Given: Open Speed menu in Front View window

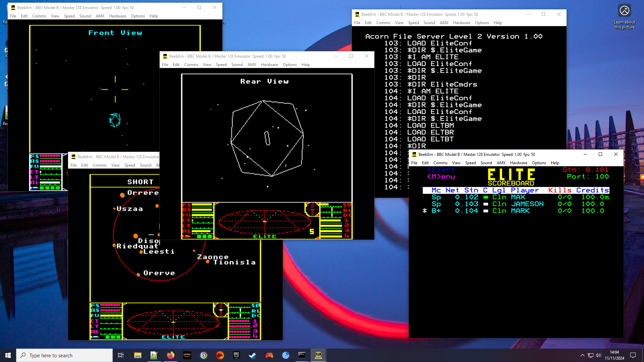Looking at the screenshot, I should pos(69,16).
